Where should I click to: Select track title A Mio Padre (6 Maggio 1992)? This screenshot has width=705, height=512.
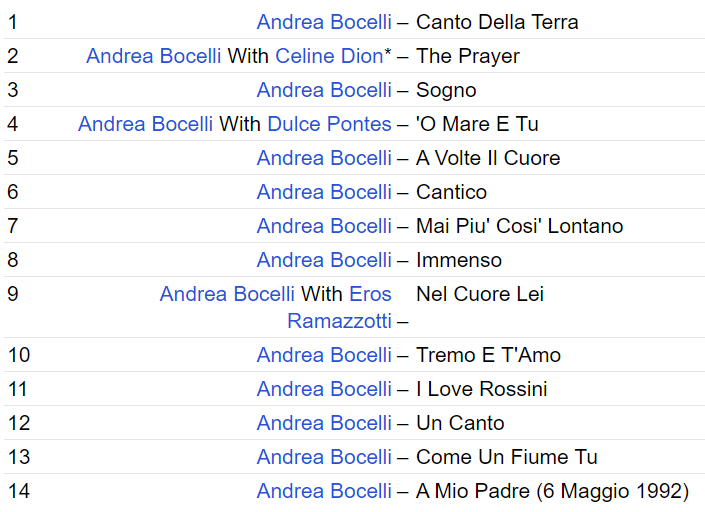(x=552, y=491)
